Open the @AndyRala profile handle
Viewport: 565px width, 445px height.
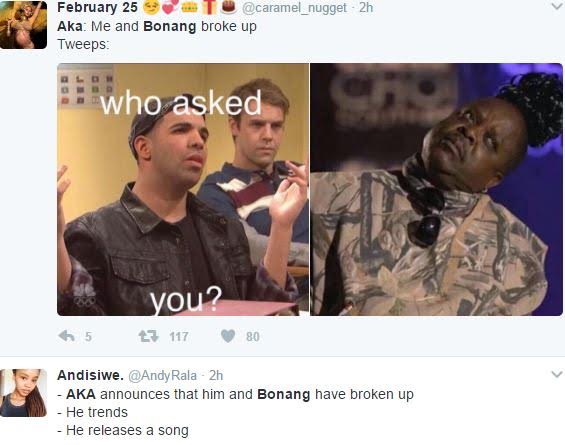click(163, 375)
